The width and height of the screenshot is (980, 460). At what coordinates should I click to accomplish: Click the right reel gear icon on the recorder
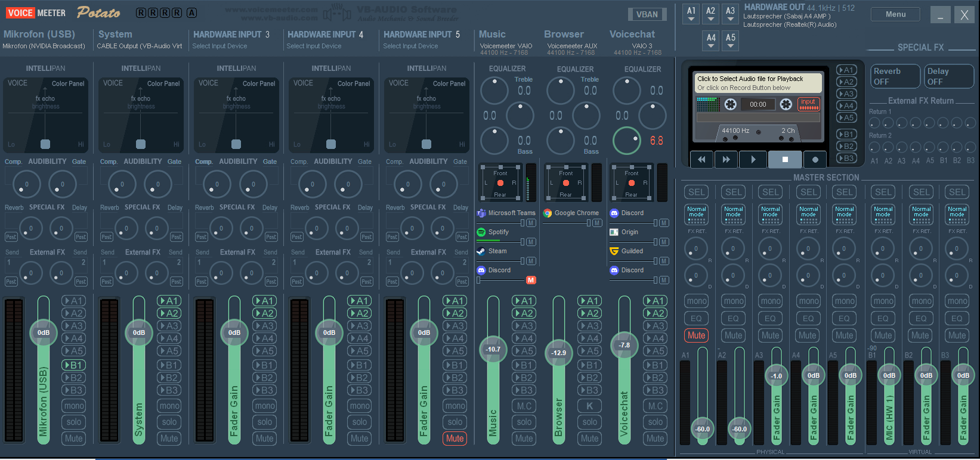786,104
